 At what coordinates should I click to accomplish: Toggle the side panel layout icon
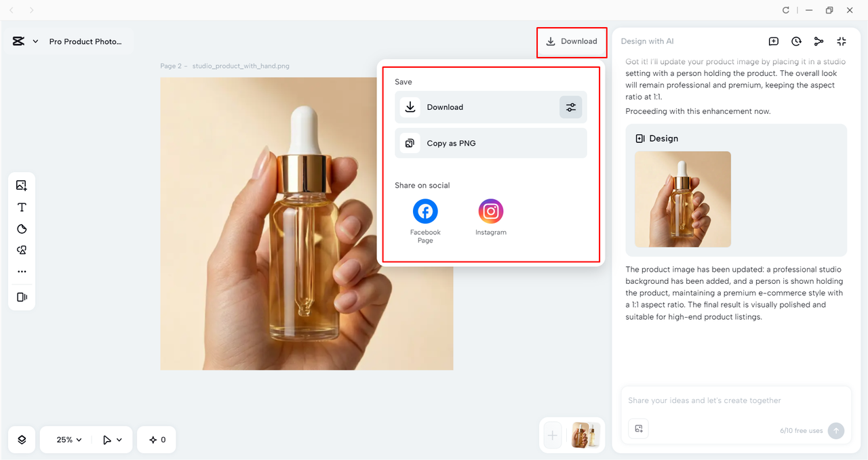click(x=22, y=297)
